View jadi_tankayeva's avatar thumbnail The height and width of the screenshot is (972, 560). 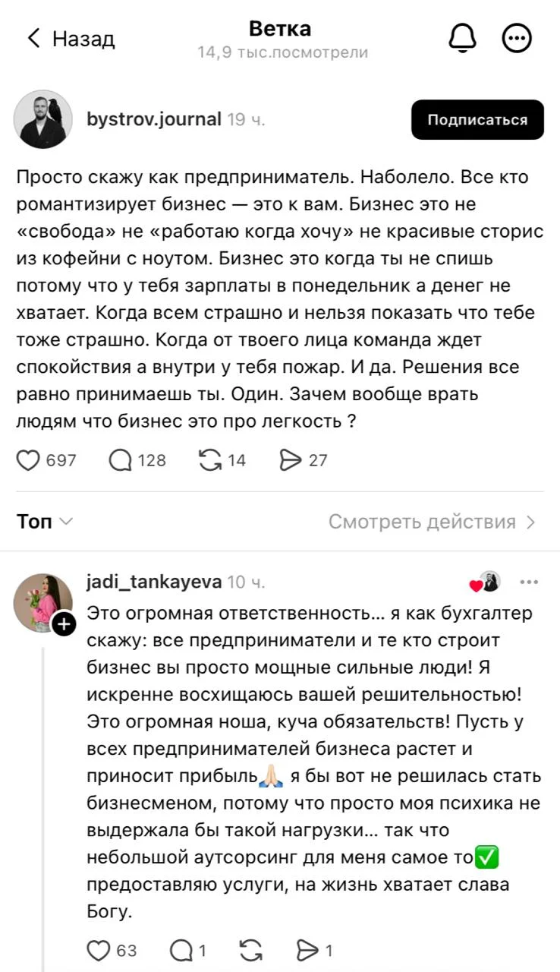44,601
